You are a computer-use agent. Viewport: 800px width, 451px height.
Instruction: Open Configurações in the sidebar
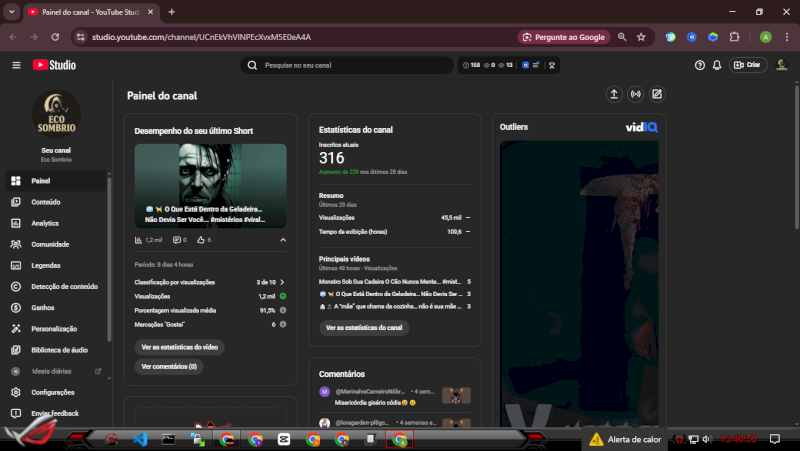(52, 392)
